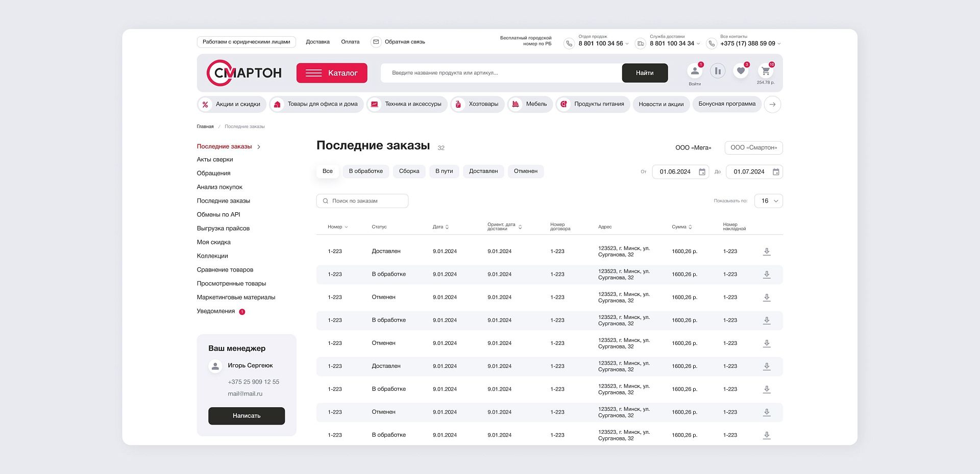This screenshot has height=474, width=980.
Task: Open calendar icon in start date field
Action: (x=702, y=172)
